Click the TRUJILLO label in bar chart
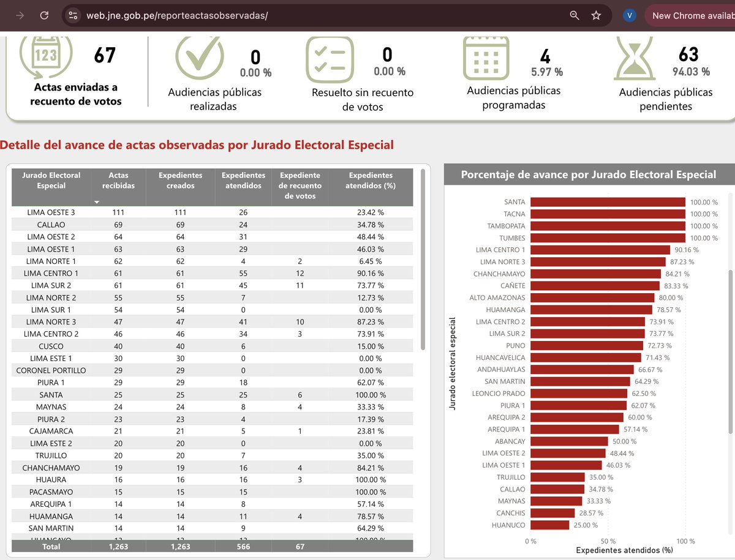This screenshot has width=735, height=560. click(x=511, y=477)
